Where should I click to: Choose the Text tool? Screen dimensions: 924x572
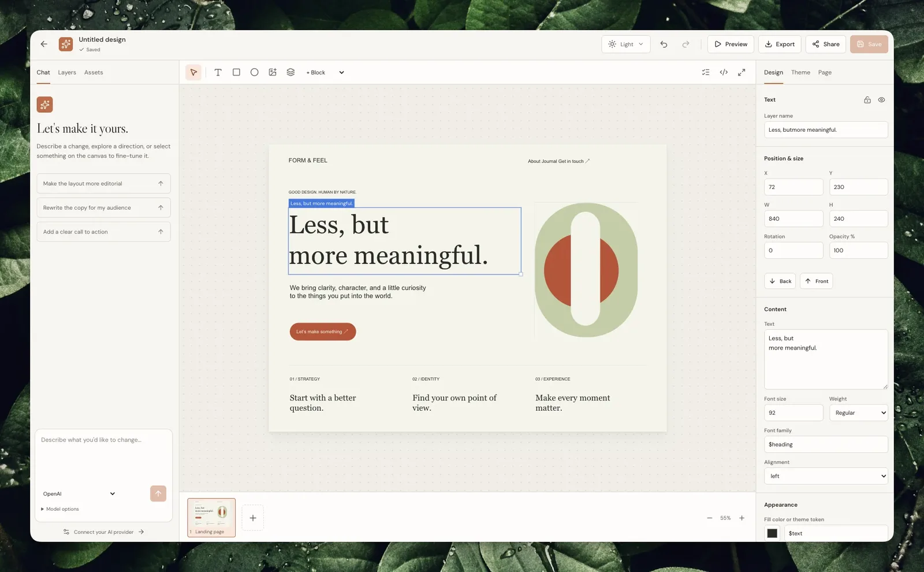click(x=218, y=72)
